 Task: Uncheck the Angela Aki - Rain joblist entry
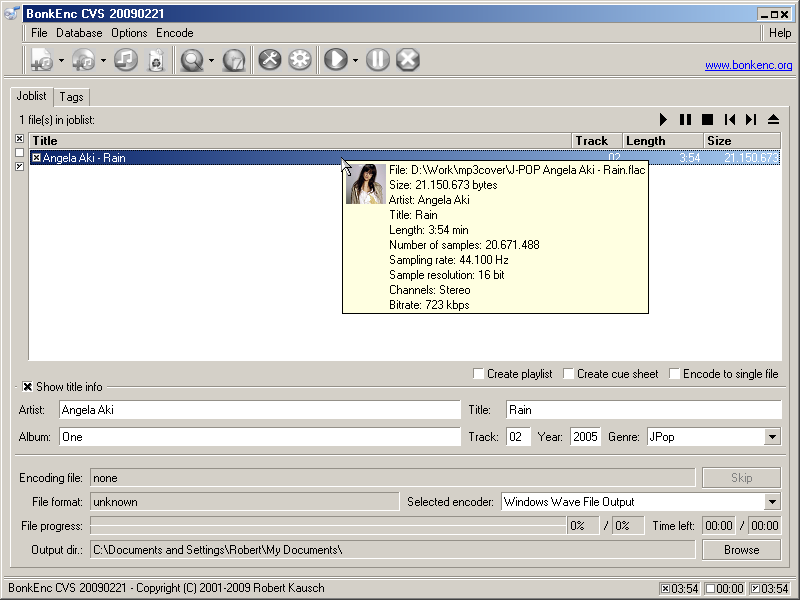coord(36,158)
